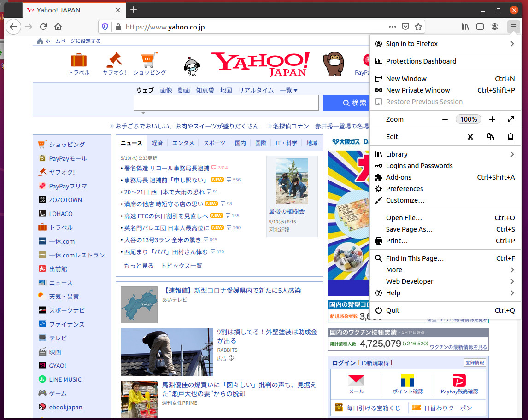The width and height of the screenshot is (528, 420).
Task: Open the tracking protection shield icon
Action: (x=105, y=27)
